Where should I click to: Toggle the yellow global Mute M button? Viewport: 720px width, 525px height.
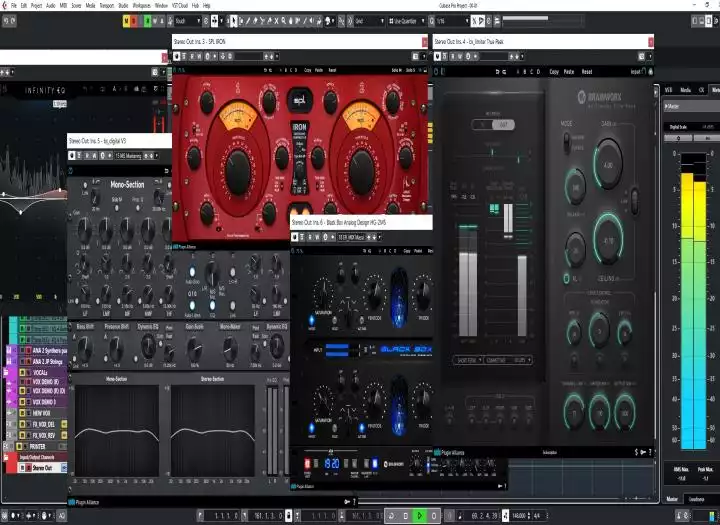tap(127, 21)
